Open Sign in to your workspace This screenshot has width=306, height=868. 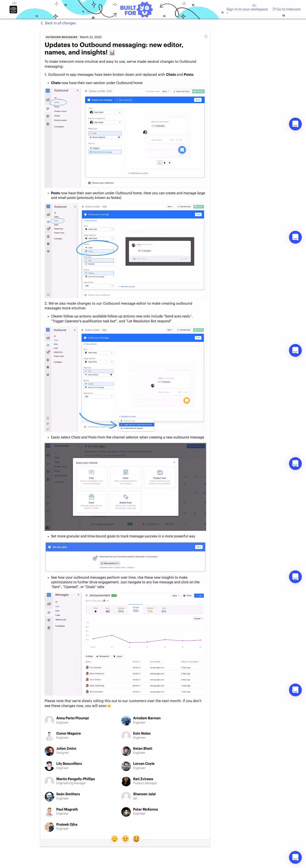coord(247,9)
